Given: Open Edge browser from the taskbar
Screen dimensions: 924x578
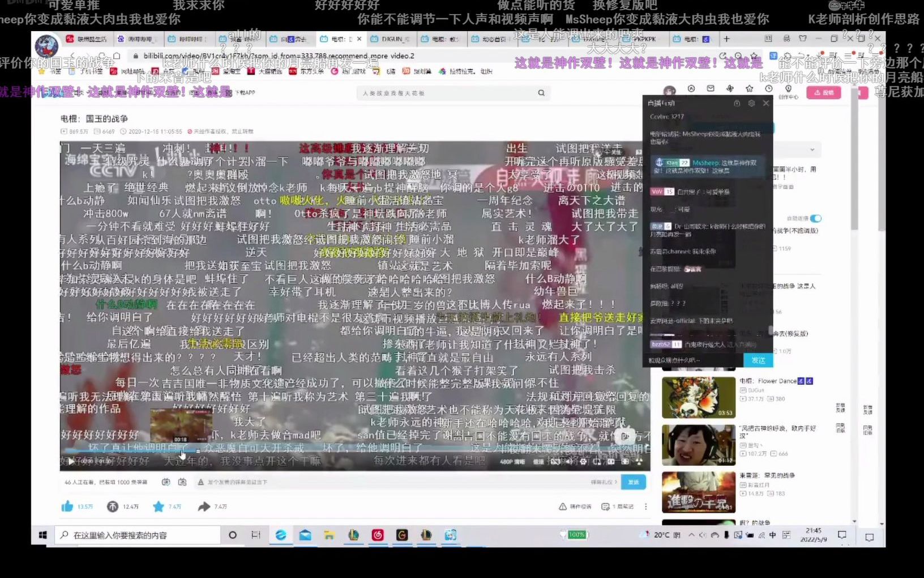Looking at the screenshot, I should [281, 535].
